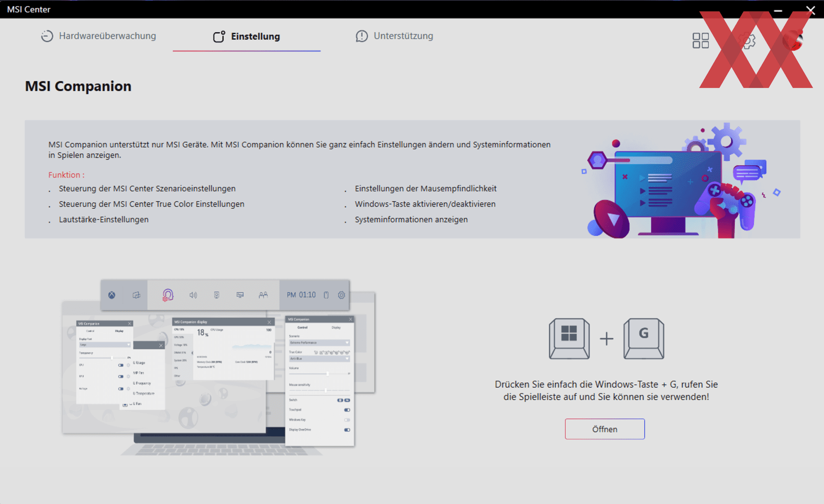Click the Volume slider handle in preview panel
824x504 pixels.
click(327, 374)
